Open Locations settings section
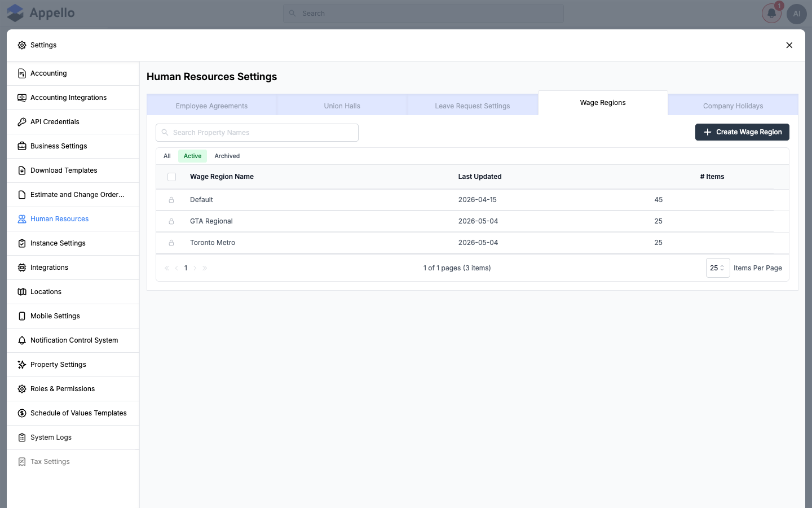The image size is (812, 508). coord(73,292)
